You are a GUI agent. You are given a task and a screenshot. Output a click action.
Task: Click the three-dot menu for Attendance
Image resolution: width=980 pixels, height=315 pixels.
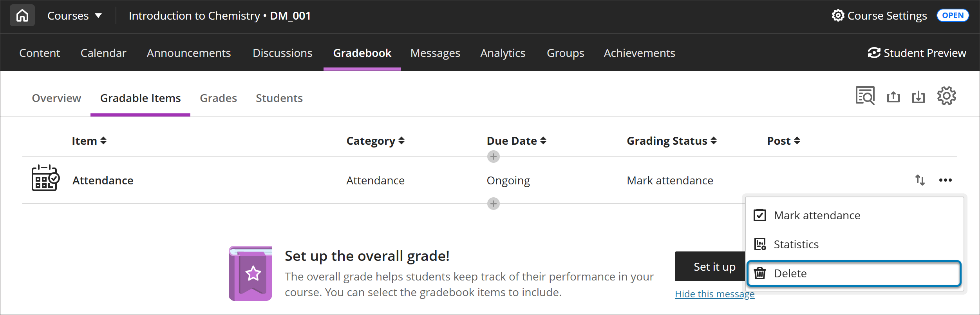[x=945, y=180]
